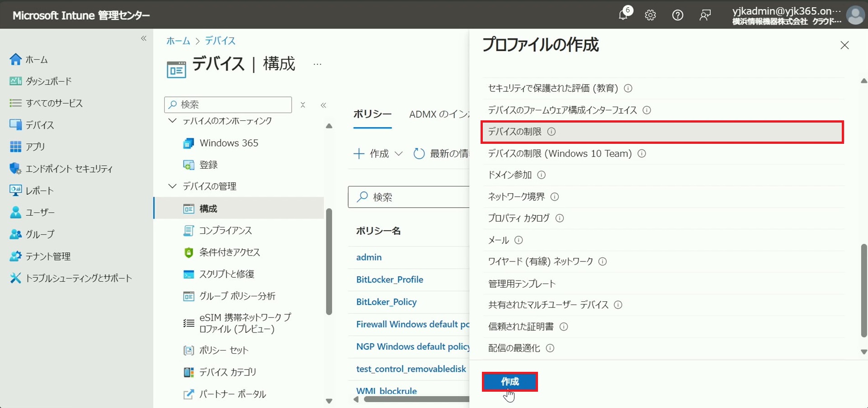Open コンプライアンス in device menu
Image resolution: width=868 pixels, height=408 pixels.
217,230
